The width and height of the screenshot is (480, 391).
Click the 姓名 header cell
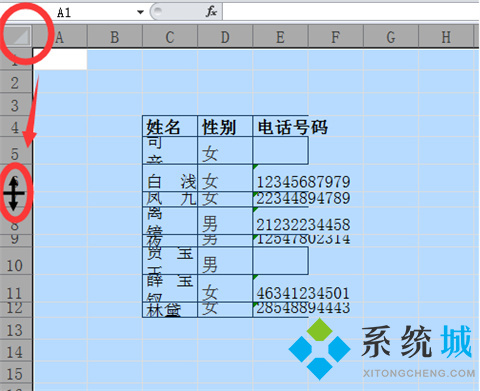tap(170, 126)
